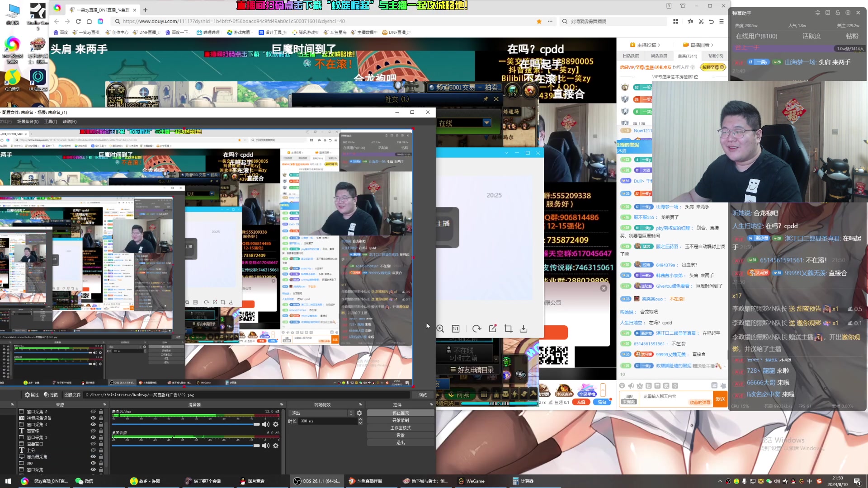
Task: Click 开始录制 in OBS controls
Action: [401, 420]
